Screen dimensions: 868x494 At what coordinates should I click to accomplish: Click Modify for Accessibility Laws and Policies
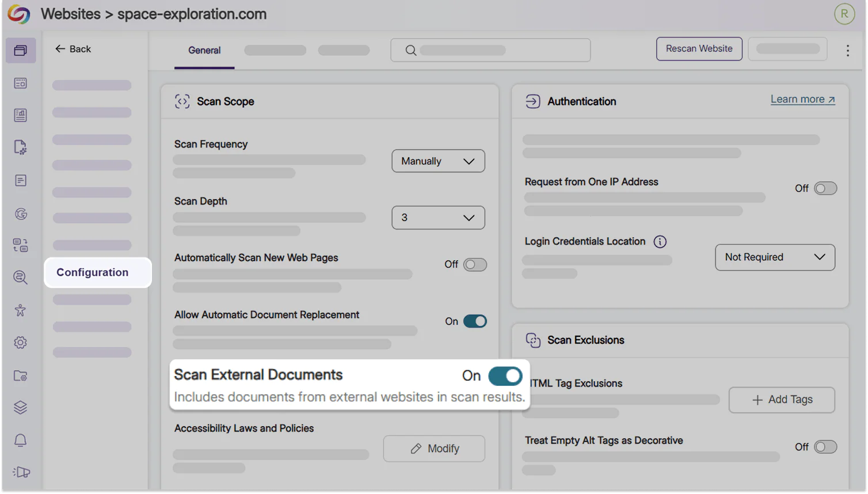pos(434,449)
